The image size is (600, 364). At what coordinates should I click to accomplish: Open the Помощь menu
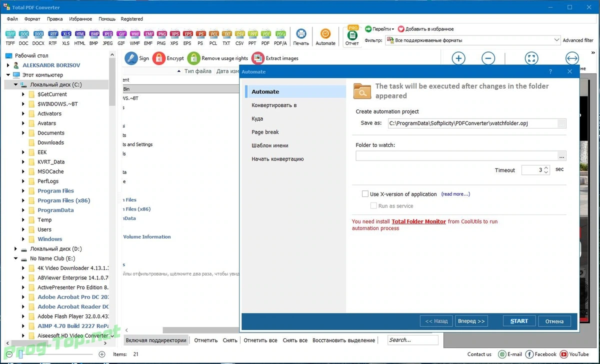point(107,19)
